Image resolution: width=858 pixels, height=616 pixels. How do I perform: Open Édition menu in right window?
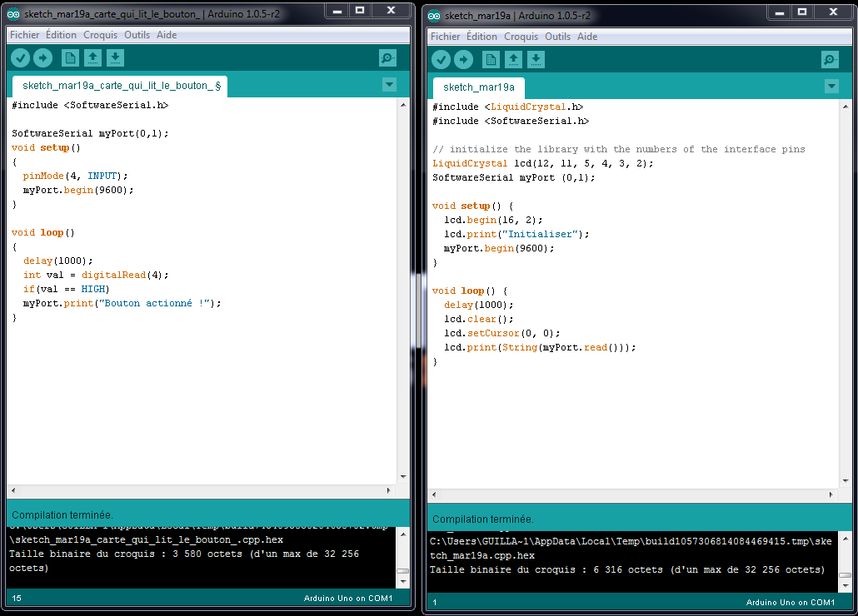(x=481, y=37)
